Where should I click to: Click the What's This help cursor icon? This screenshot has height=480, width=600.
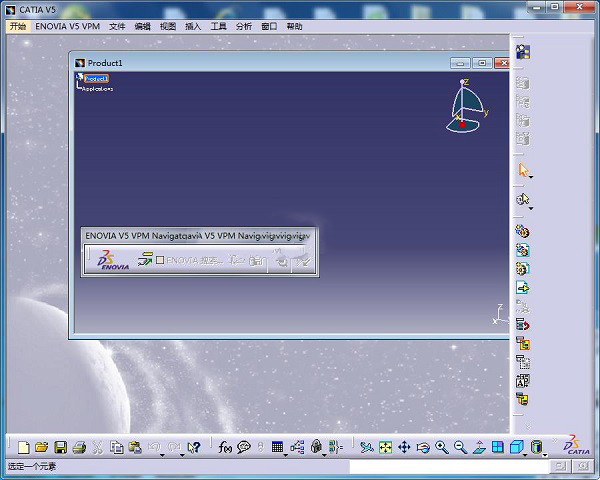click(x=194, y=447)
